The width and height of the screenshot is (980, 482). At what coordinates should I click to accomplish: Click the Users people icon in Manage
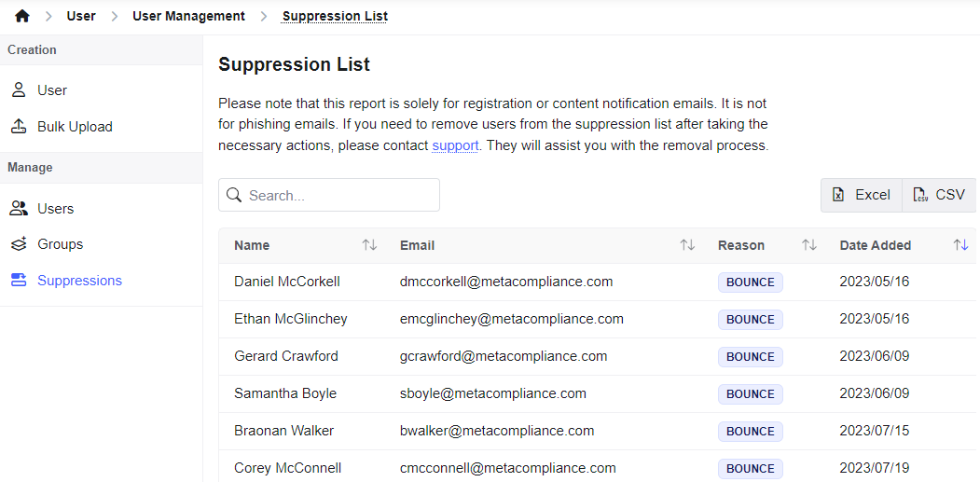point(19,208)
